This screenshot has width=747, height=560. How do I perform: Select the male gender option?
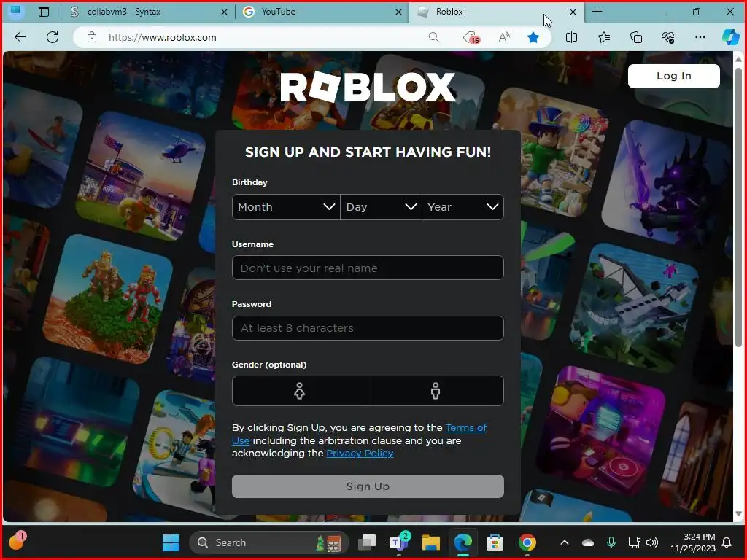point(436,391)
